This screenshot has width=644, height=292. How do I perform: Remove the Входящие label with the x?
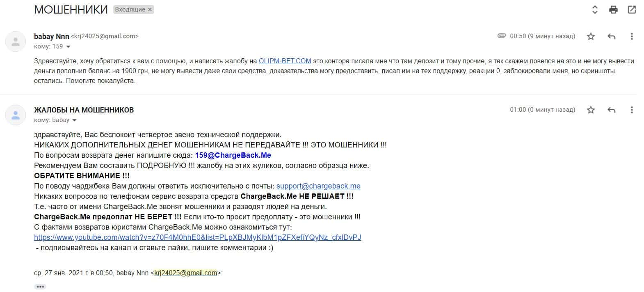(x=150, y=9)
